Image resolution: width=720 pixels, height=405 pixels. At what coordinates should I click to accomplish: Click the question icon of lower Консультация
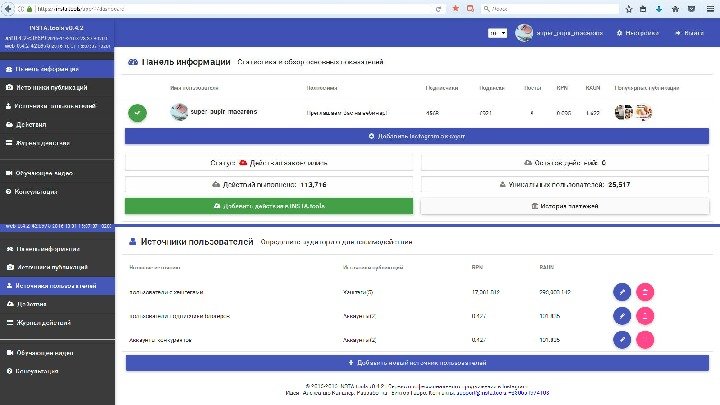9,371
